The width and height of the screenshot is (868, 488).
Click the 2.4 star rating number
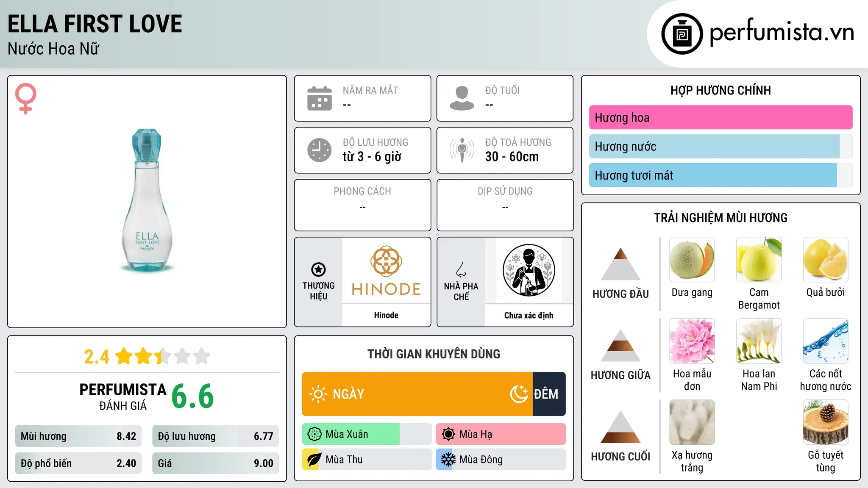pos(97,357)
